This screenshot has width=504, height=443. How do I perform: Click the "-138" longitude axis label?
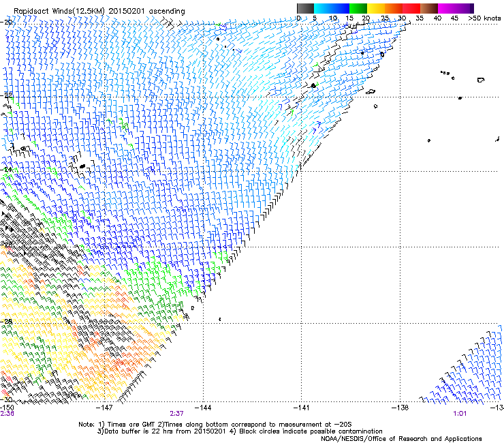(x=400, y=408)
